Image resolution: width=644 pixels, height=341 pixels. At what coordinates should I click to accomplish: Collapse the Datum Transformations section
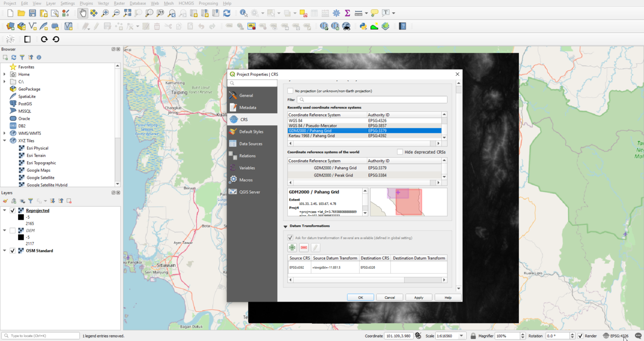286,226
